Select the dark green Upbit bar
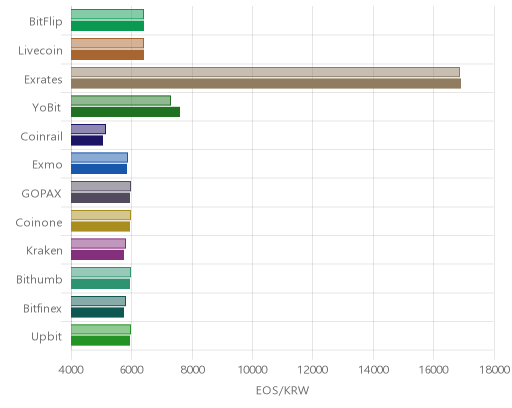 tap(101, 341)
